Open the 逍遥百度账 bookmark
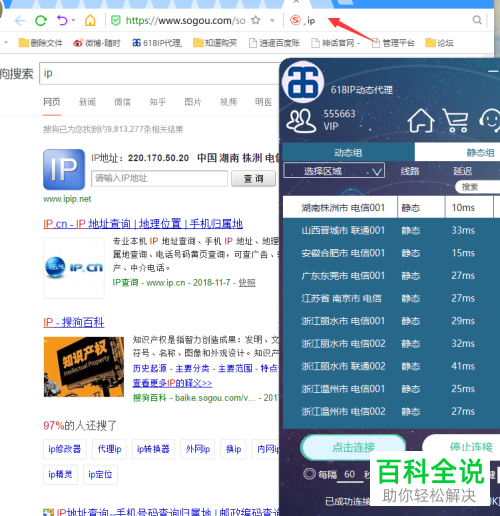Image resolution: width=500 pixels, height=516 pixels. (274, 43)
